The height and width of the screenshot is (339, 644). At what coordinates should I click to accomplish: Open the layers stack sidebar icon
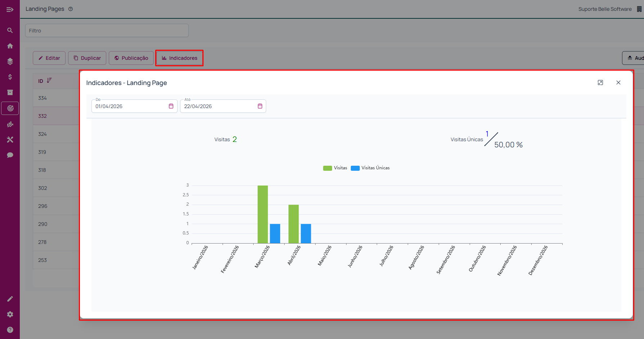pyautogui.click(x=10, y=62)
